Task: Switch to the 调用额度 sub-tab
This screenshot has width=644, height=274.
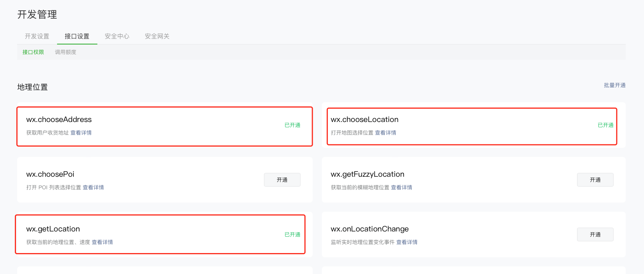Action: tap(65, 52)
